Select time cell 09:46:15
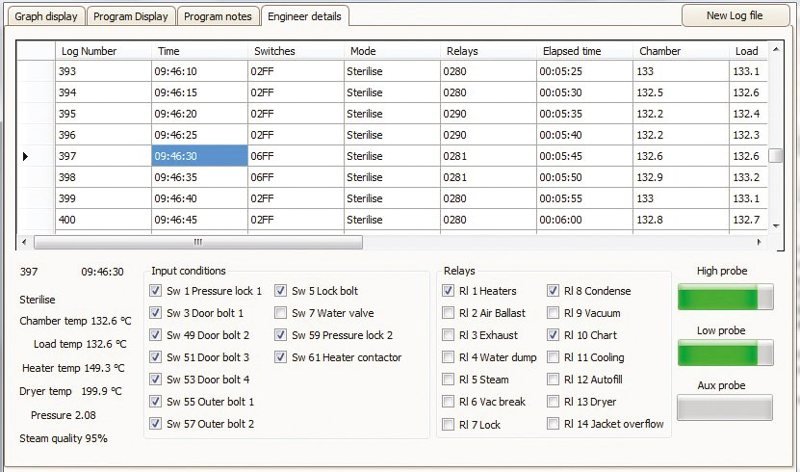Image resolution: width=800 pixels, height=472 pixels. tap(199, 92)
